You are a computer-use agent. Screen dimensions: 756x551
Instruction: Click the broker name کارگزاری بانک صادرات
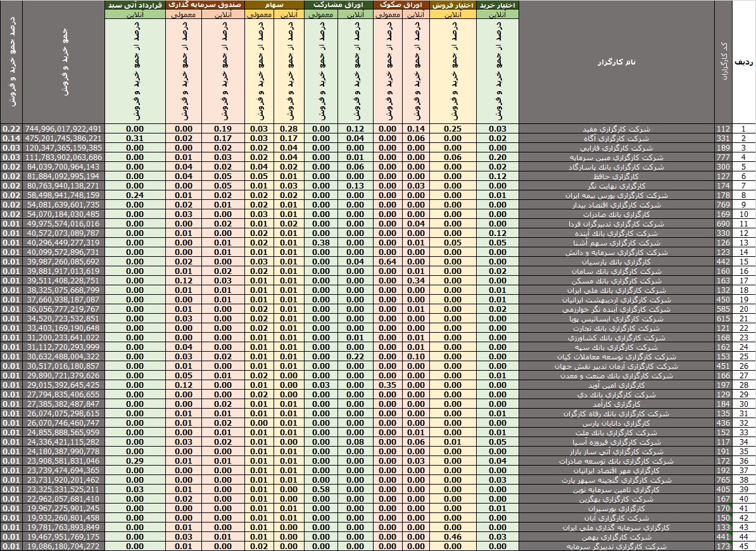pyautogui.click(x=617, y=214)
